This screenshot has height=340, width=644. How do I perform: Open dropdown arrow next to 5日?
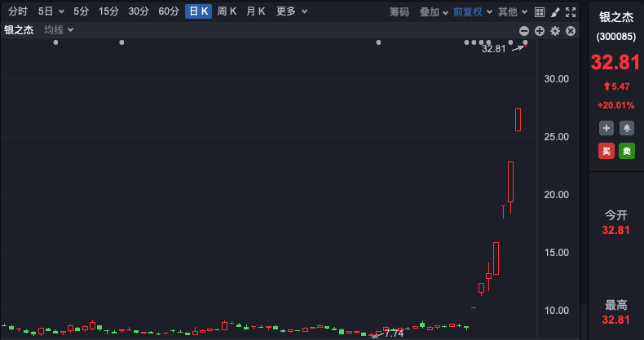pos(61,12)
